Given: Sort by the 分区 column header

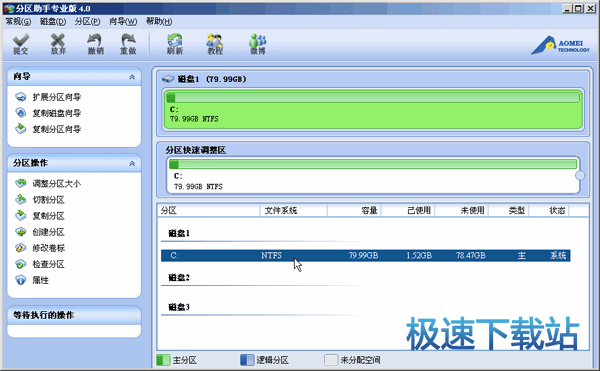Looking at the screenshot, I should pyautogui.click(x=209, y=210).
